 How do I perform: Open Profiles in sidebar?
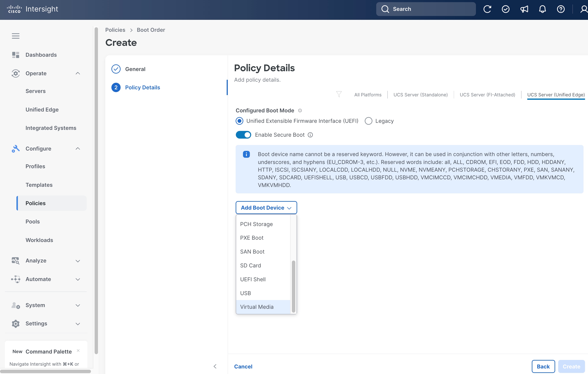click(x=35, y=166)
